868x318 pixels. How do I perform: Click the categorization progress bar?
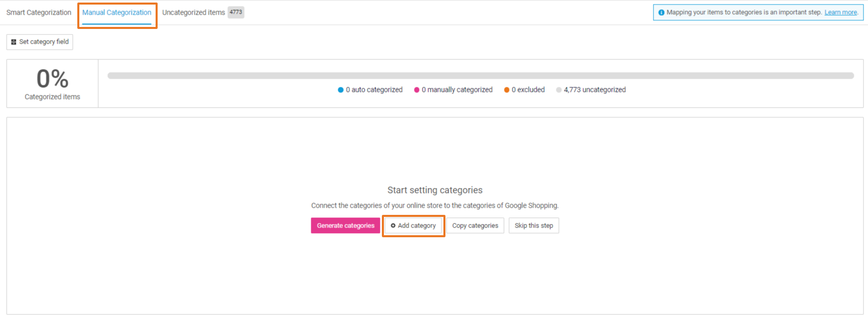coord(481,76)
